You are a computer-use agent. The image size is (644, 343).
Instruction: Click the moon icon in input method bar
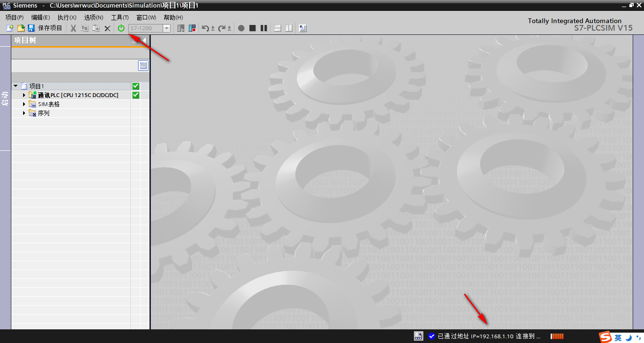pyautogui.click(x=629, y=337)
